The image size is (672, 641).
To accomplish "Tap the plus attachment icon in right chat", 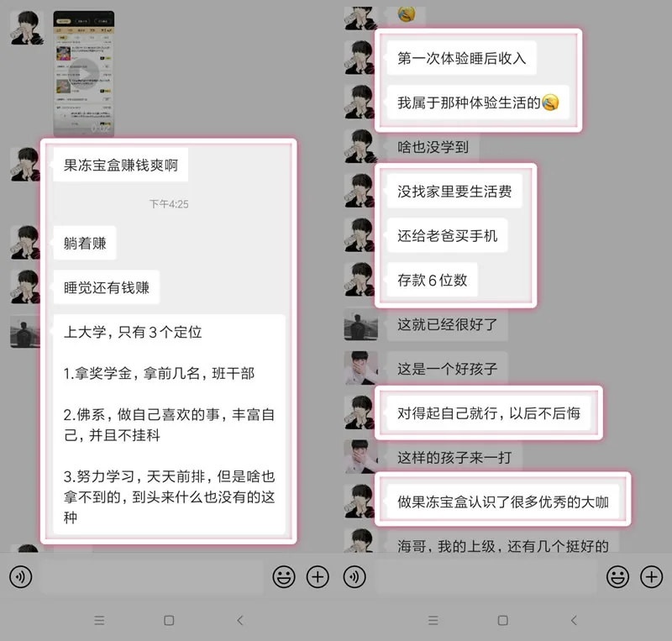I will point(652,576).
